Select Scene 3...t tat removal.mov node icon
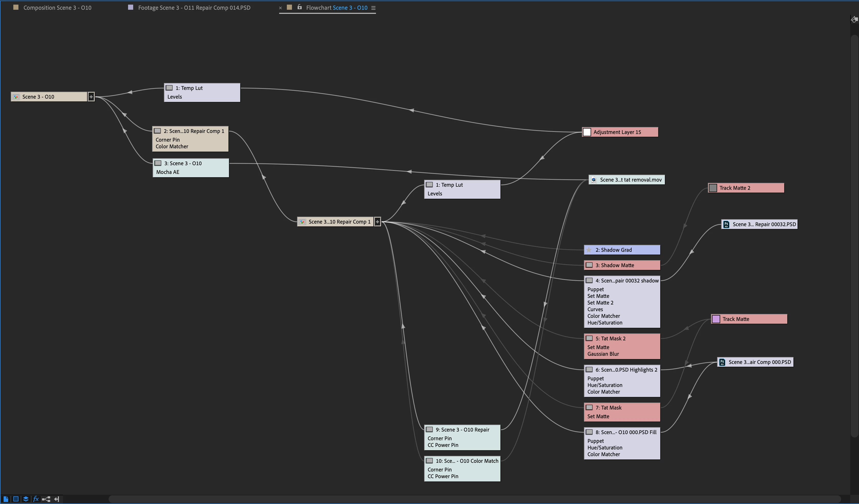 point(593,180)
